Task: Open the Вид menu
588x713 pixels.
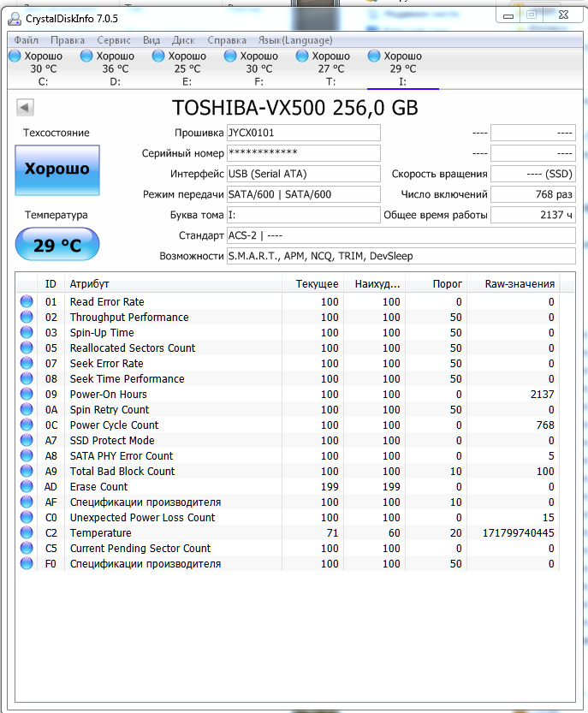Action: [x=151, y=40]
